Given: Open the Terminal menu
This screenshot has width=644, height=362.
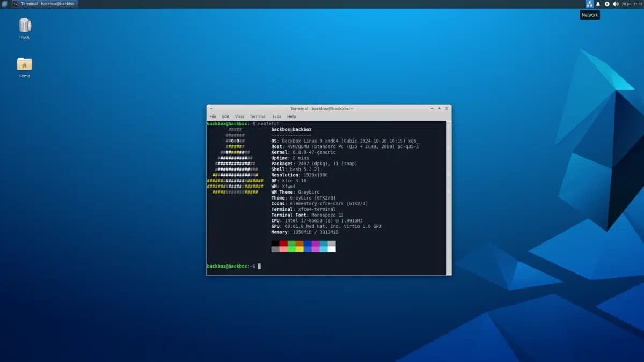Looking at the screenshot, I should click(258, 116).
